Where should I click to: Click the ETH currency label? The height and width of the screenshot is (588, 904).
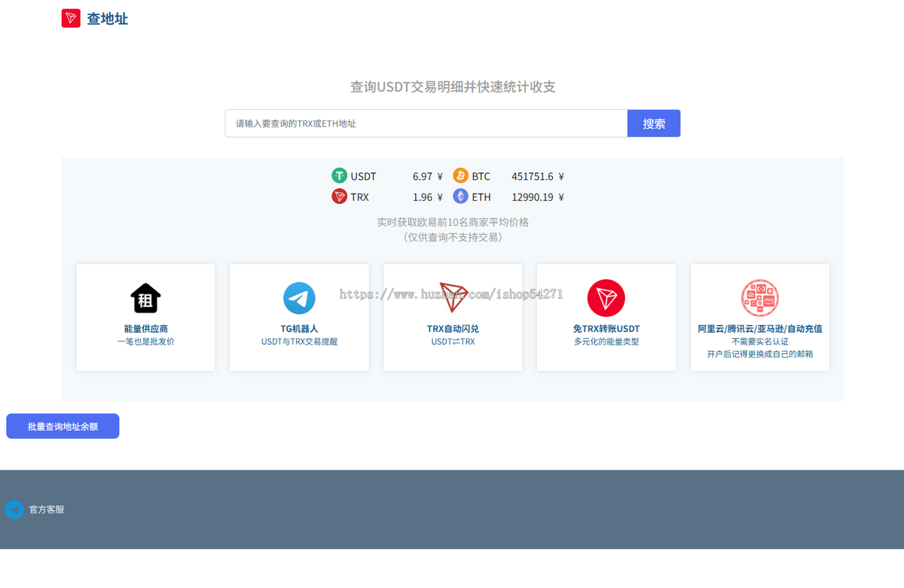[x=481, y=197]
